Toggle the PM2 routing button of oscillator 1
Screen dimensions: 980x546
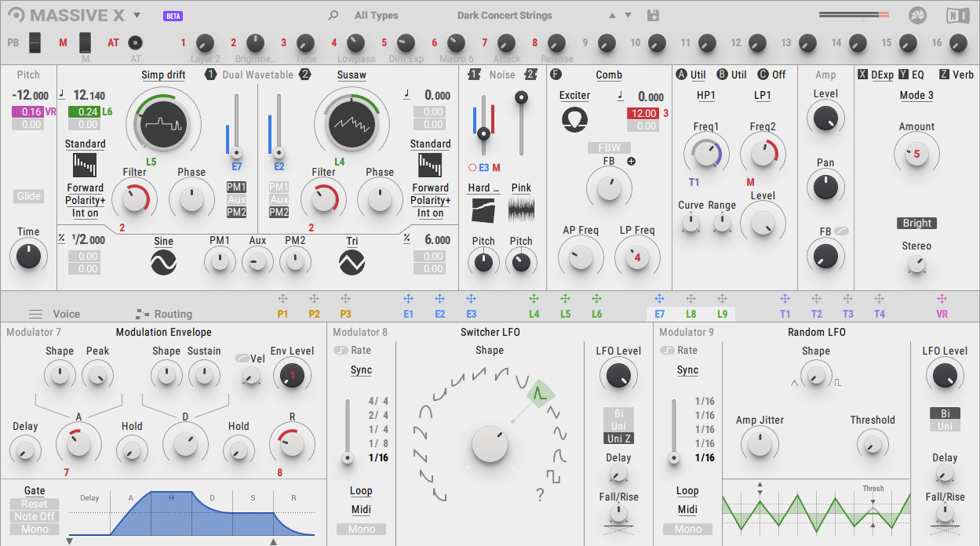tap(236, 213)
